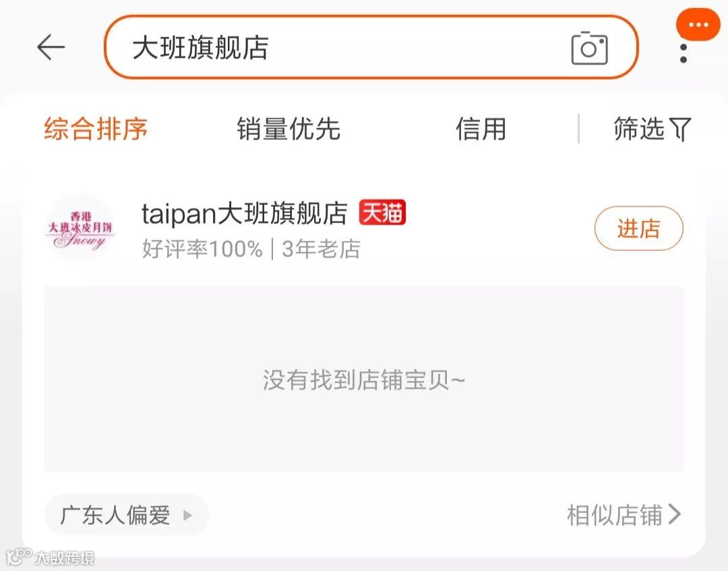Open the 筛选 filter panel
Image resolution: width=728 pixels, height=571 pixels.
tap(653, 129)
